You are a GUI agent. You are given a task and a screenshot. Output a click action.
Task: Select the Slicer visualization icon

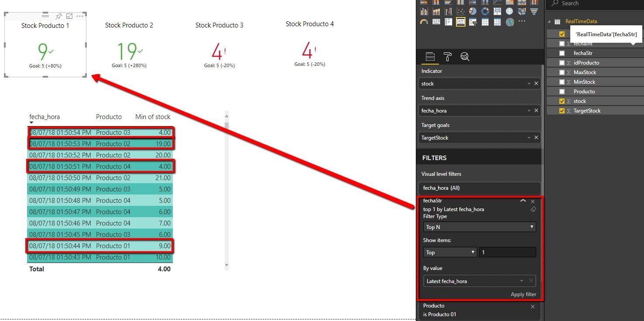473,22
